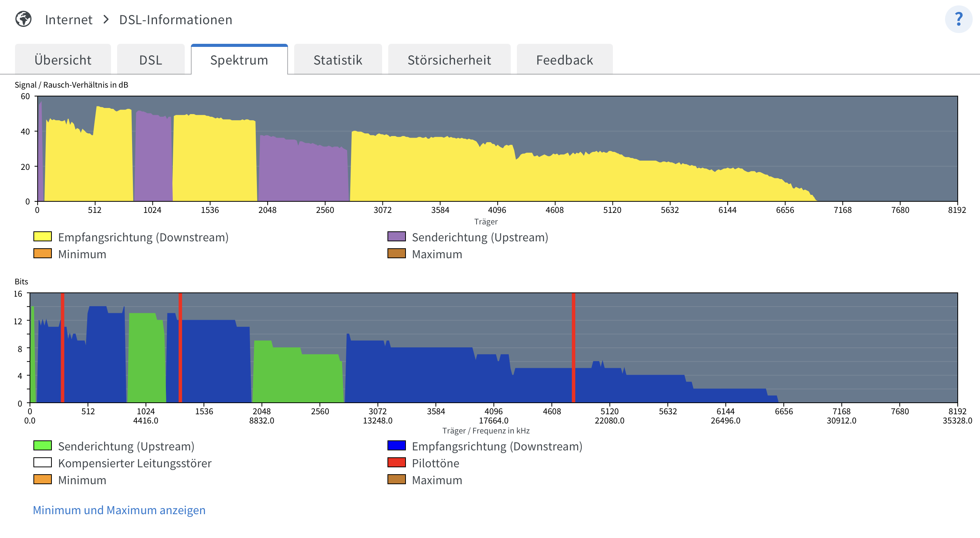Click purple Upstream swatch in SNR legend
Image resolution: width=980 pixels, height=538 pixels.
coord(396,236)
